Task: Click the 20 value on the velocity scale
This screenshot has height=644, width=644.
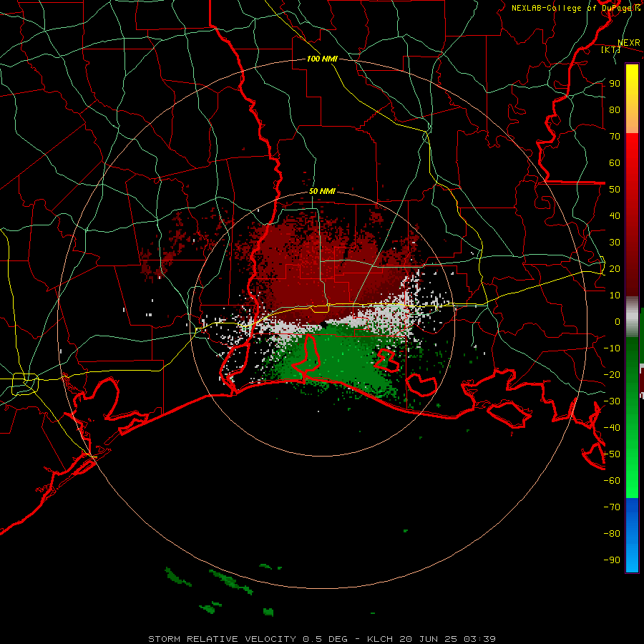Action: (x=615, y=269)
